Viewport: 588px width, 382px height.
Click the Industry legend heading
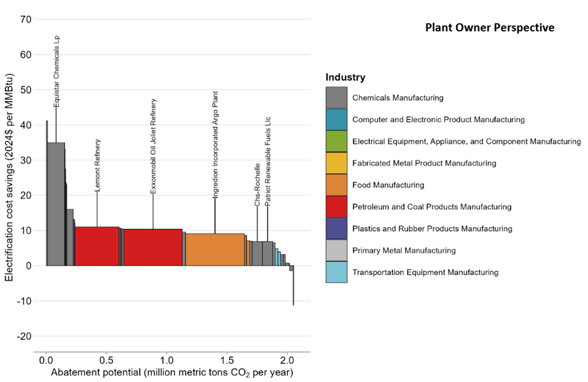coord(345,78)
